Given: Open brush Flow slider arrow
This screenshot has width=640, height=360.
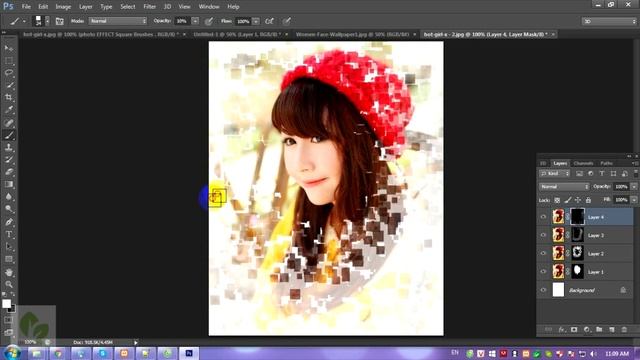Looking at the screenshot, I should pos(256,21).
